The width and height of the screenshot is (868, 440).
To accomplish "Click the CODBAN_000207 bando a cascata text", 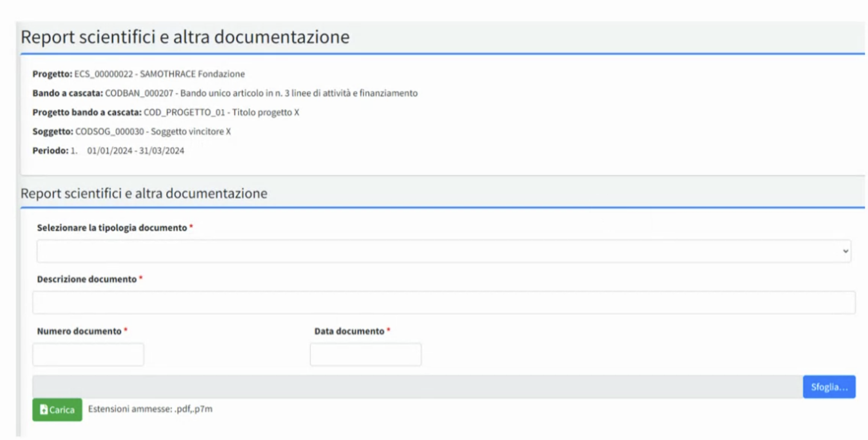I will pyautogui.click(x=261, y=93).
